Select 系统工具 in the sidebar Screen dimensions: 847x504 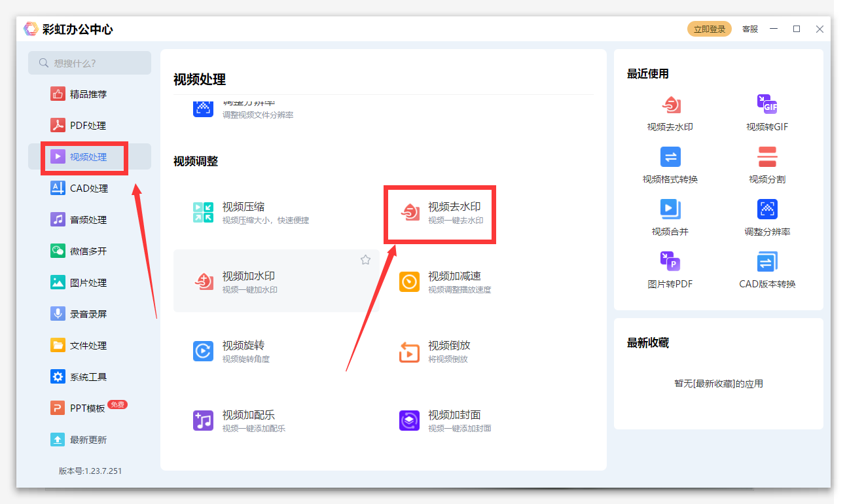point(90,377)
